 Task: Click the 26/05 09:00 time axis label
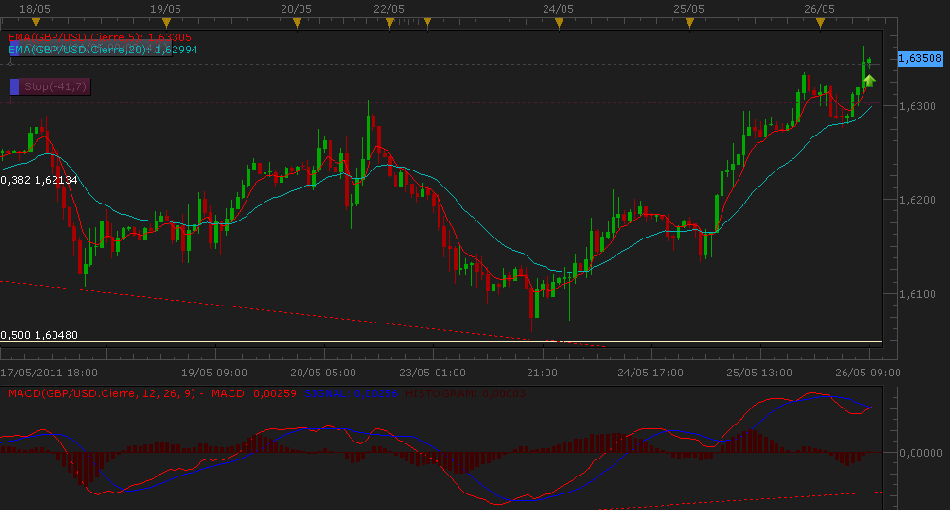point(869,372)
